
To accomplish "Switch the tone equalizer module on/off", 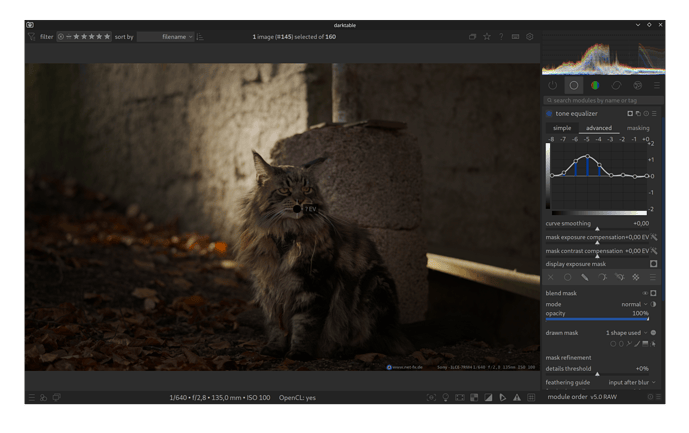I will click(549, 114).
